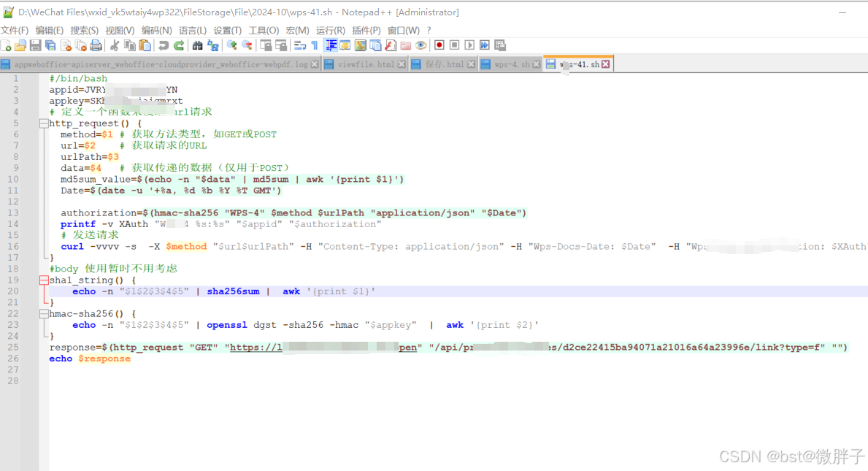Click the Close file toolbar icon

point(66,45)
